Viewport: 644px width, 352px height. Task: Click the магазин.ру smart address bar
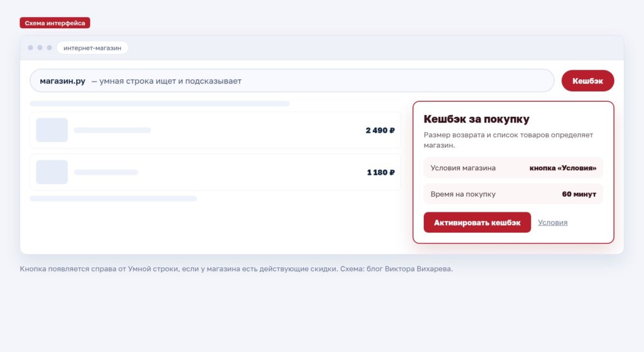[292, 81]
